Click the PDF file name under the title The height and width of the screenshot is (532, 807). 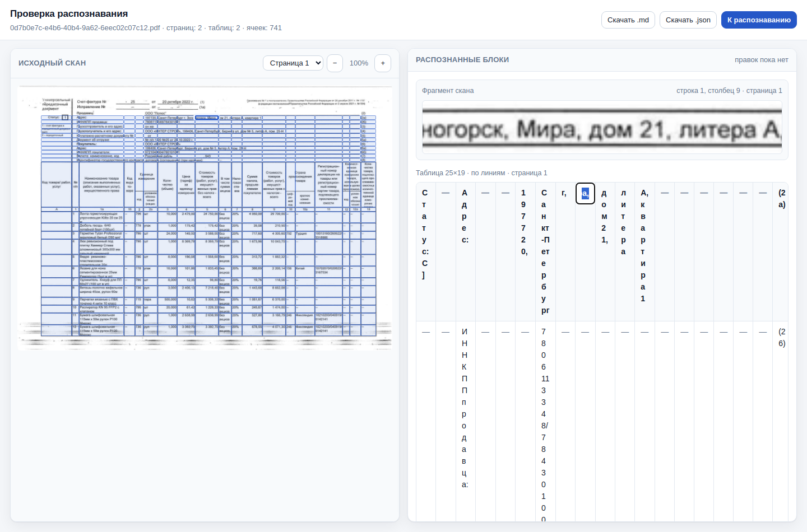point(85,28)
